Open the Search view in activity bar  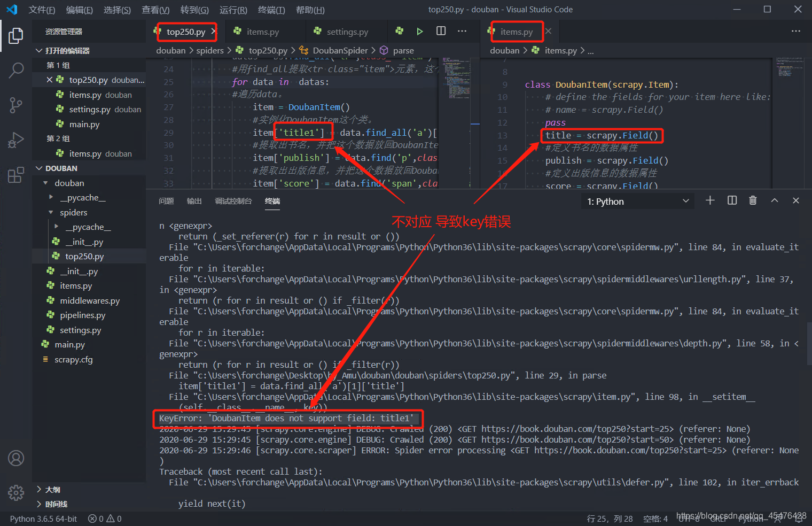(x=16, y=70)
